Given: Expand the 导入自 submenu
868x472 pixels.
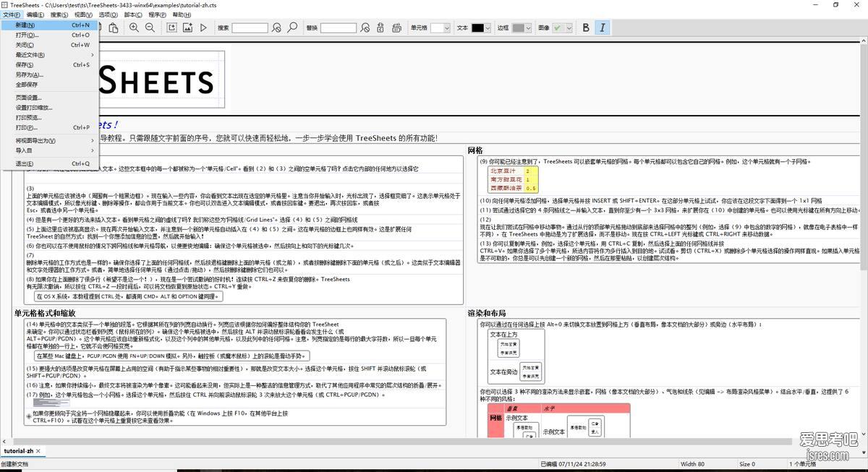Looking at the screenshot, I should tap(50, 150).
